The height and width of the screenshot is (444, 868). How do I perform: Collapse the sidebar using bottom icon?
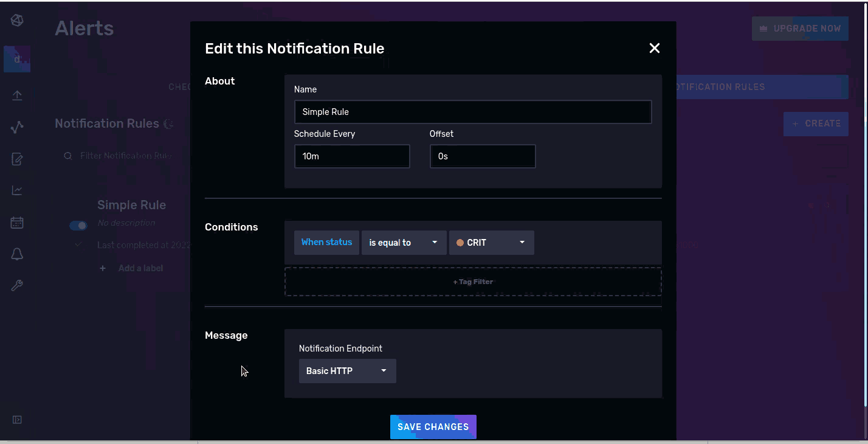click(17, 419)
